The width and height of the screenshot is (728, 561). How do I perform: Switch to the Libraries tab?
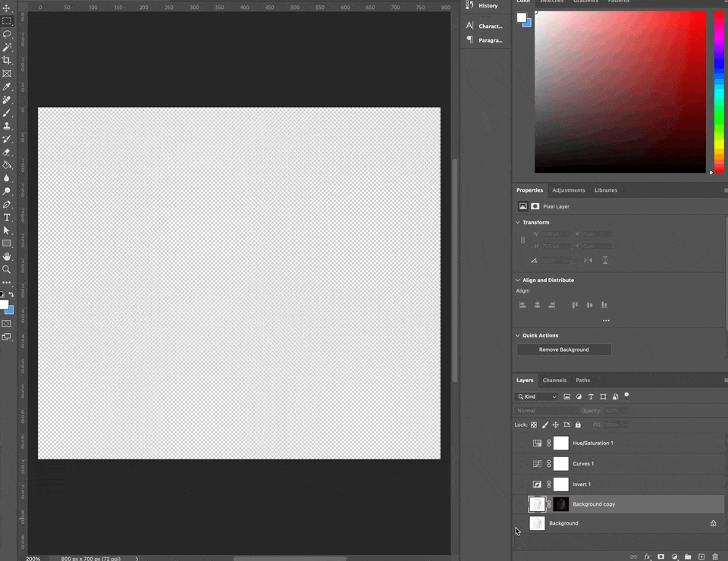tap(606, 190)
